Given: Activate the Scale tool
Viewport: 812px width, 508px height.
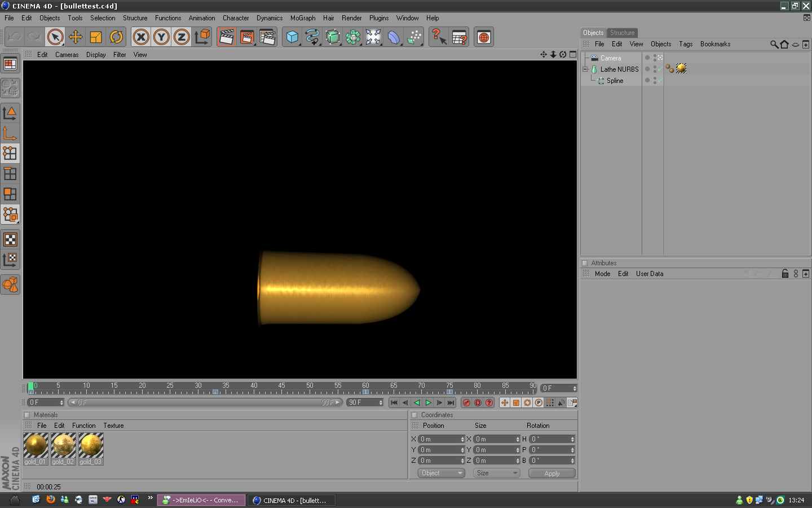Looking at the screenshot, I should (x=96, y=37).
